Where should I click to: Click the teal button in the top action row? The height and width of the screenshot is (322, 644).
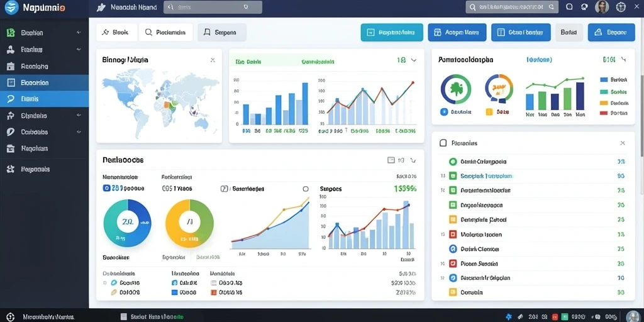(x=392, y=32)
